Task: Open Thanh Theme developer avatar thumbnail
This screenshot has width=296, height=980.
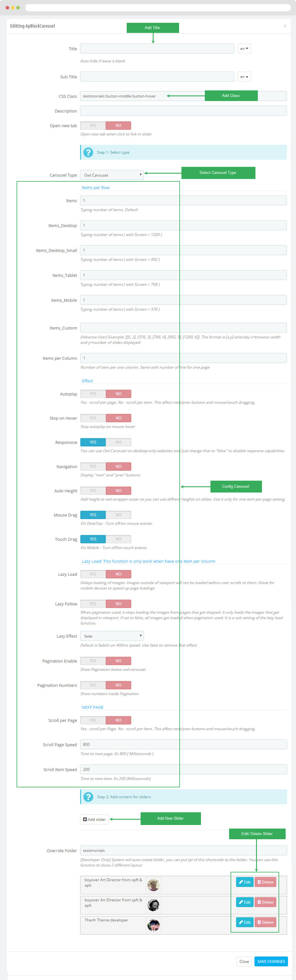Action: coord(154,925)
